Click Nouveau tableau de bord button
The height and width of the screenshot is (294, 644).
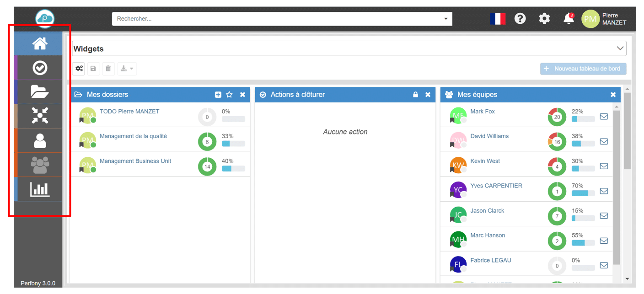tap(583, 69)
